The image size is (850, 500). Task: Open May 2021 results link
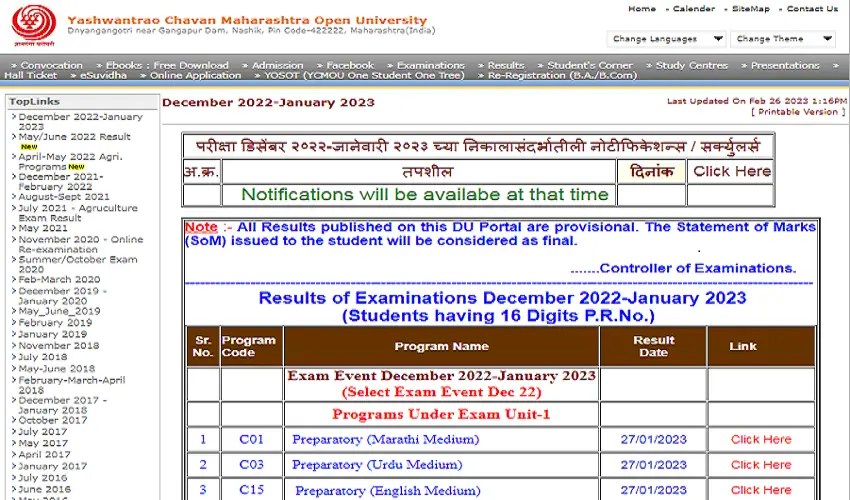coord(43,228)
